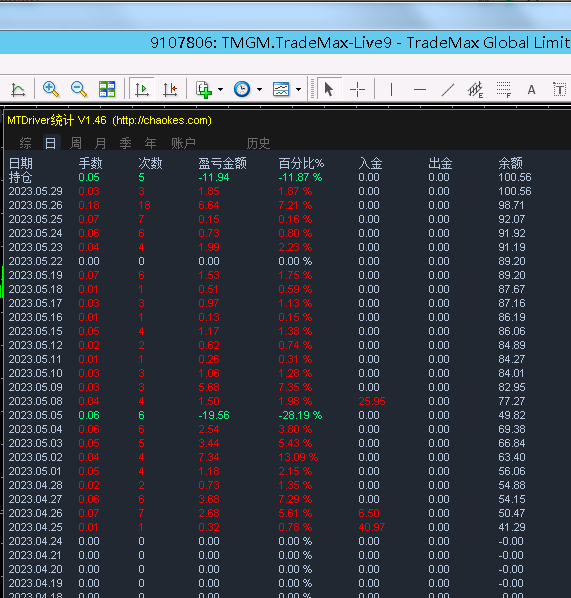Toggle the chart shift button
Viewport: 571px width, 598px height.
(x=170, y=89)
